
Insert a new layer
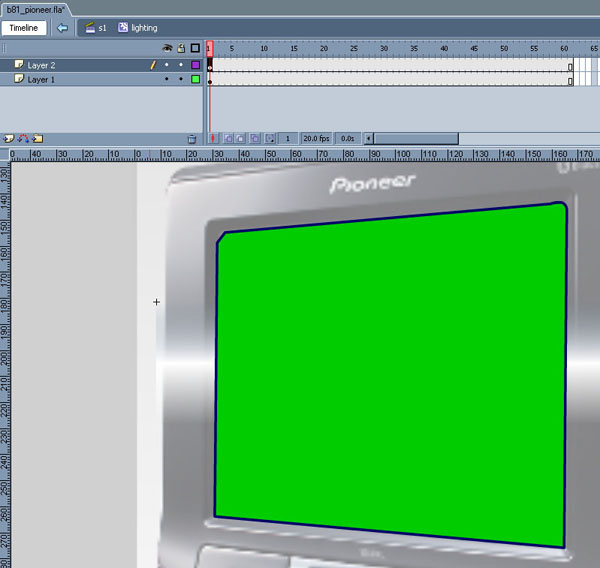(8, 139)
